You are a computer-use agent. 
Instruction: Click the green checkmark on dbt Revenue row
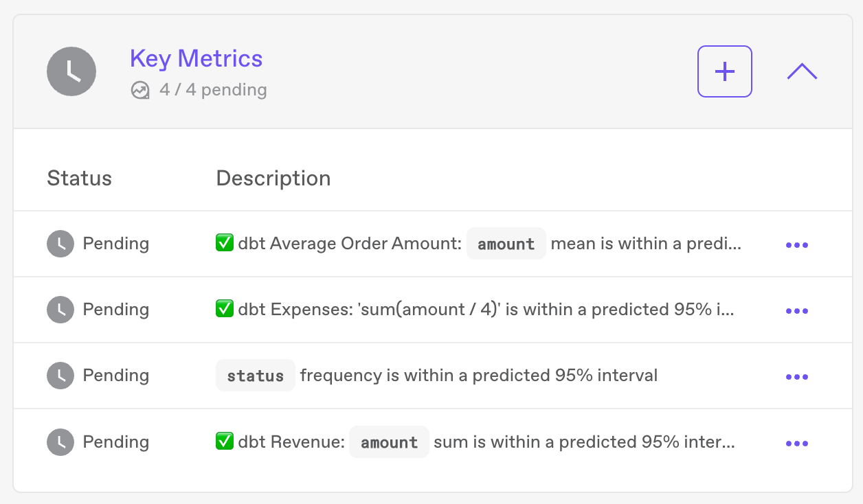[225, 441]
